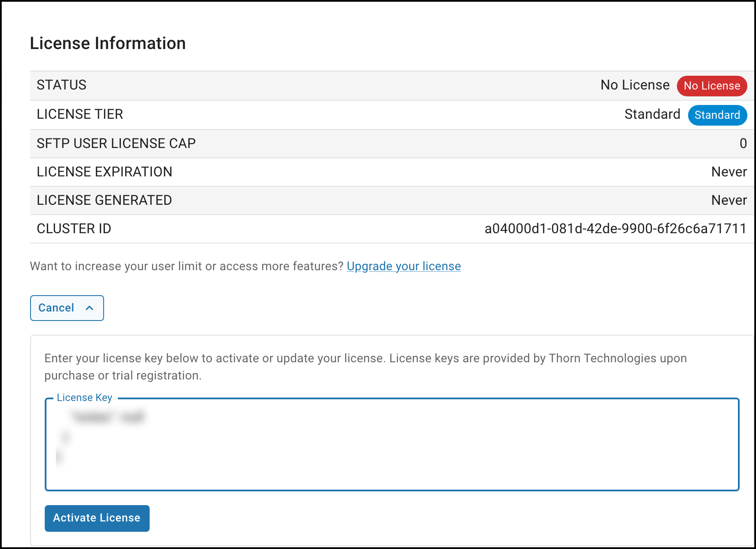Image resolution: width=756 pixels, height=549 pixels.
Task: Select the cluster ID a04000d1-081d-42de-9900-6f26c6a71711
Action: click(x=615, y=228)
